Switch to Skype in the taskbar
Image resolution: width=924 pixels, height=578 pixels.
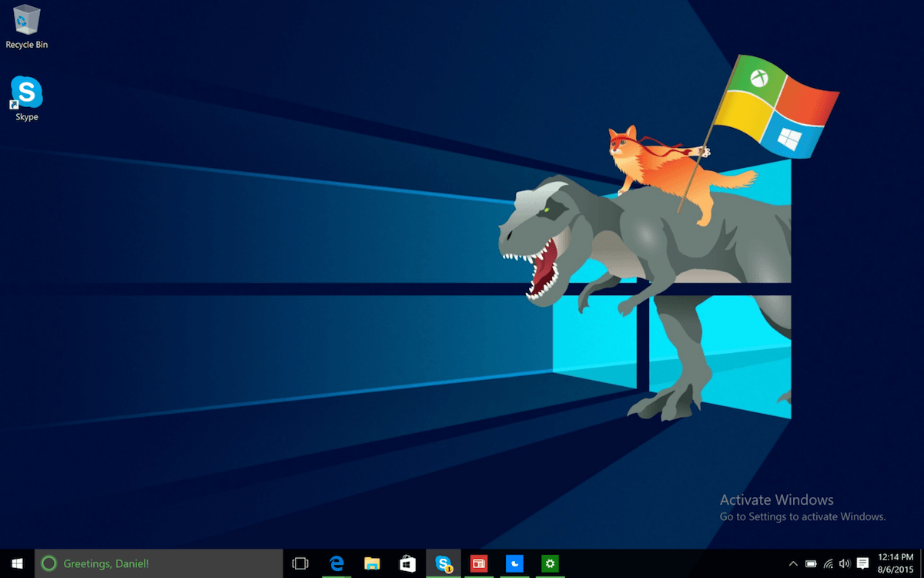[x=444, y=563]
